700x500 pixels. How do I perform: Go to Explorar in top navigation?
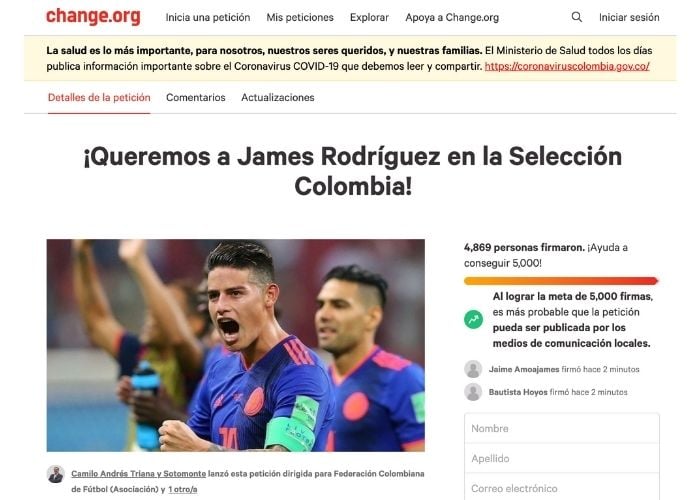click(369, 17)
